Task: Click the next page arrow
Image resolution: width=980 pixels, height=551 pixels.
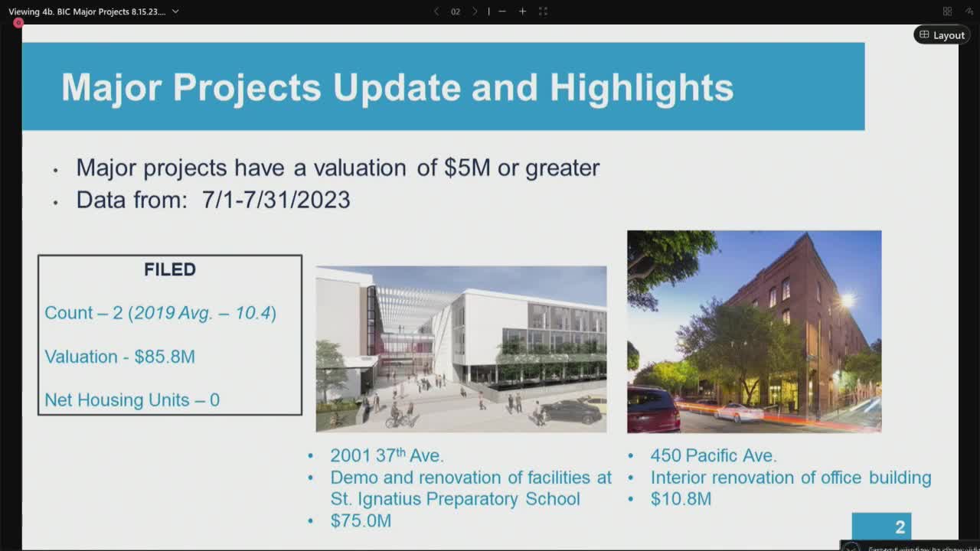Action: coord(475,11)
